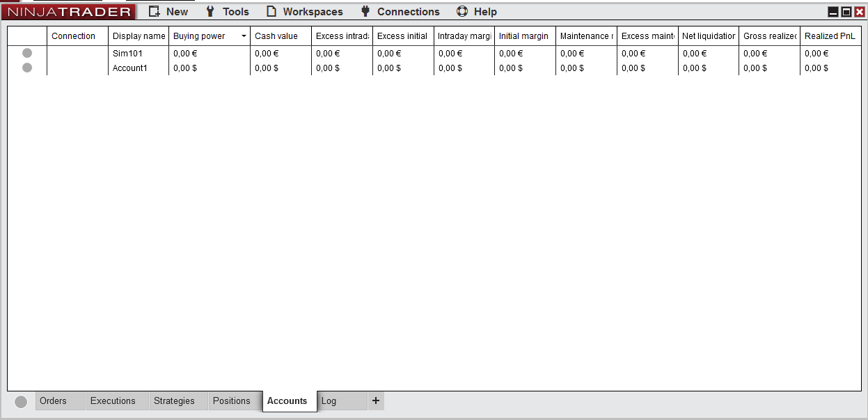
Task: Click the Initial margin column header
Action: pos(525,36)
